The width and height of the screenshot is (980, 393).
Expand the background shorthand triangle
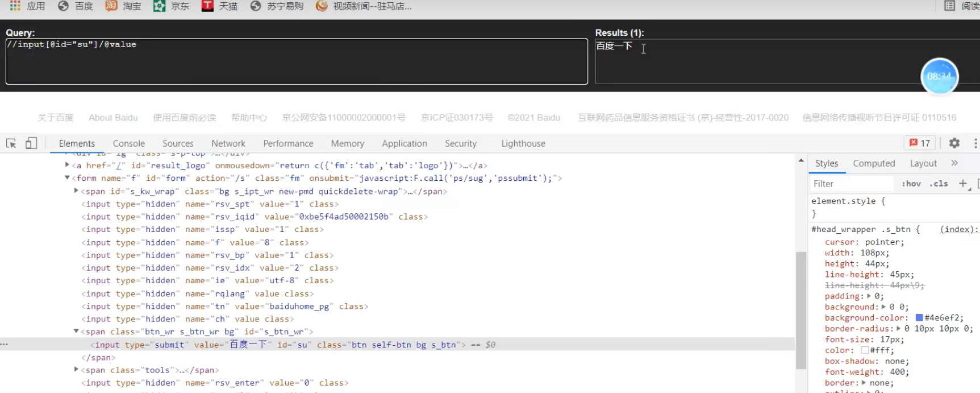coord(883,307)
